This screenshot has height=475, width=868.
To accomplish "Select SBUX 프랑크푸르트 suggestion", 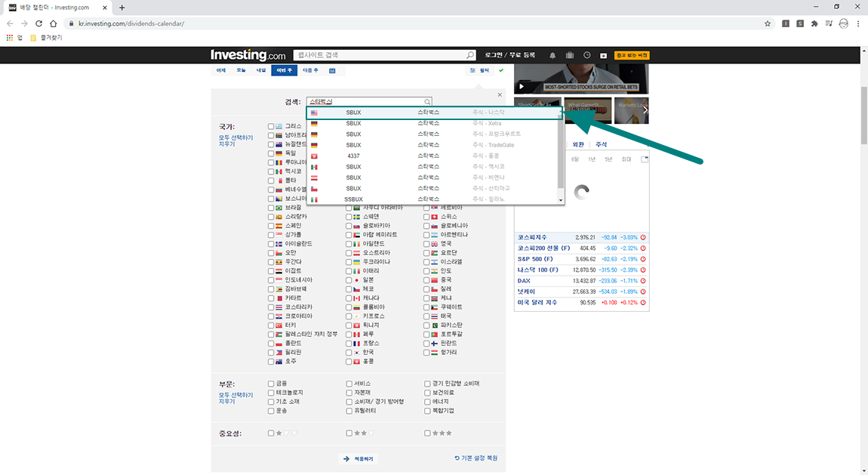I will click(432, 134).
